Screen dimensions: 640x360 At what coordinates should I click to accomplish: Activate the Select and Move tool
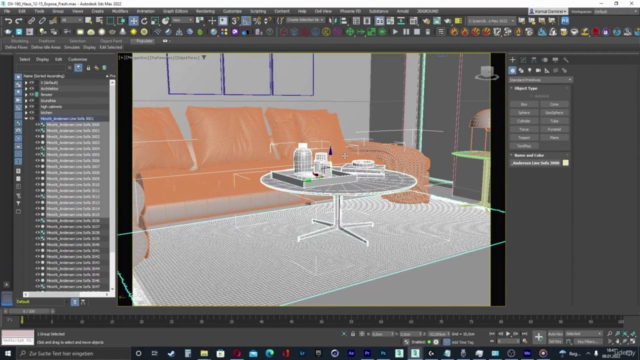coord(133,20)
